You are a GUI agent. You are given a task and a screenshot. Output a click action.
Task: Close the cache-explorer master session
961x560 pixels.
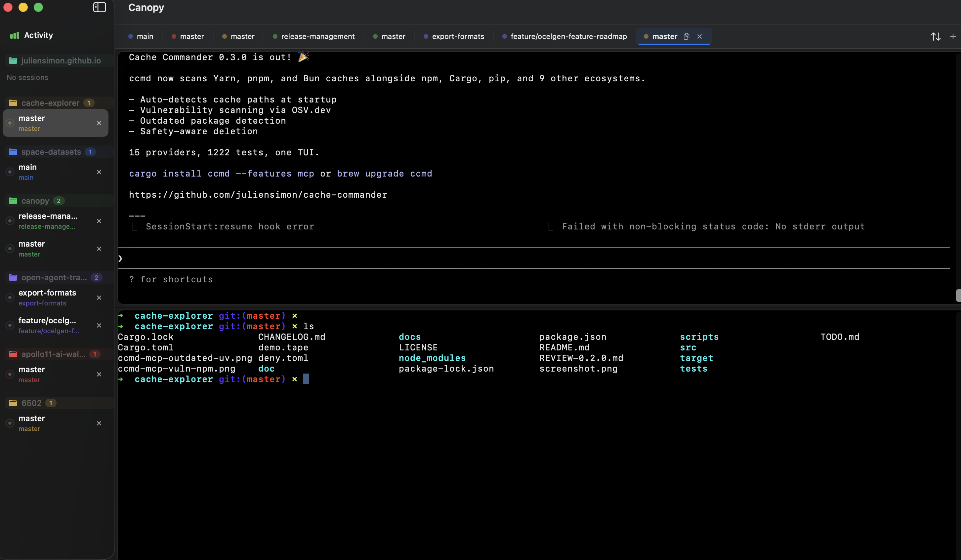[99, 123]
